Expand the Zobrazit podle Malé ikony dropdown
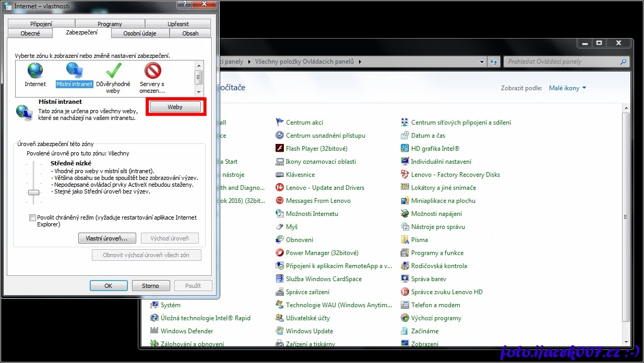 pyautogui.click(x=567, y=88)
